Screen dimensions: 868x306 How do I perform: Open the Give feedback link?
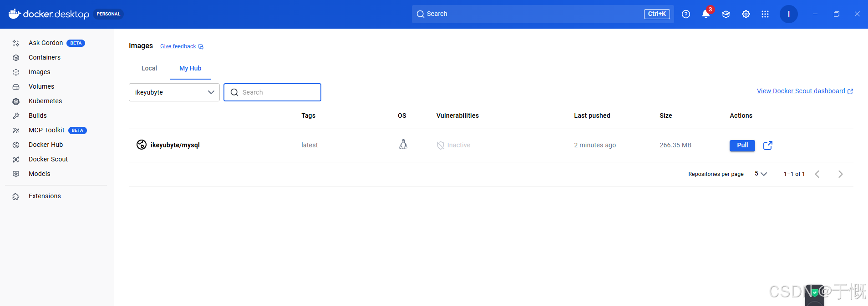click(178, 46)
